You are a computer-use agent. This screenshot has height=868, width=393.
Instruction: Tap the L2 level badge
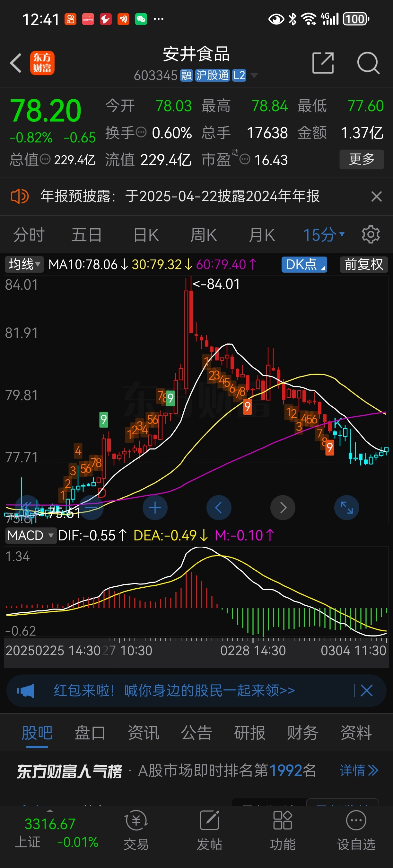pos(239,76)
